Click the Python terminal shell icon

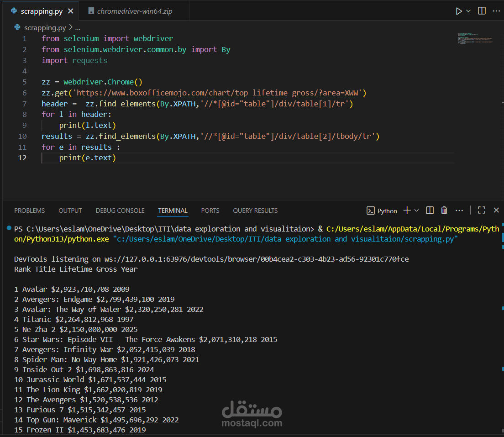pyautogui.click(x=370, y=211)
